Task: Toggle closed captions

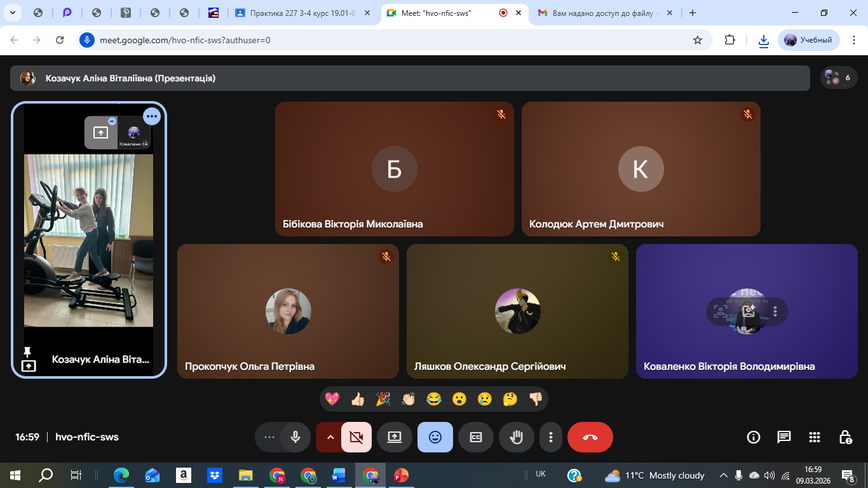Action: [476, 437]
